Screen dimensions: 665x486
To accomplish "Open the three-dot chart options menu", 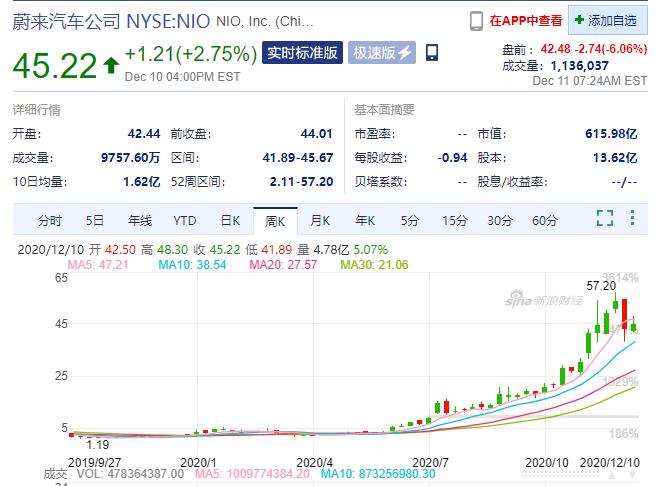I will 632,218.
